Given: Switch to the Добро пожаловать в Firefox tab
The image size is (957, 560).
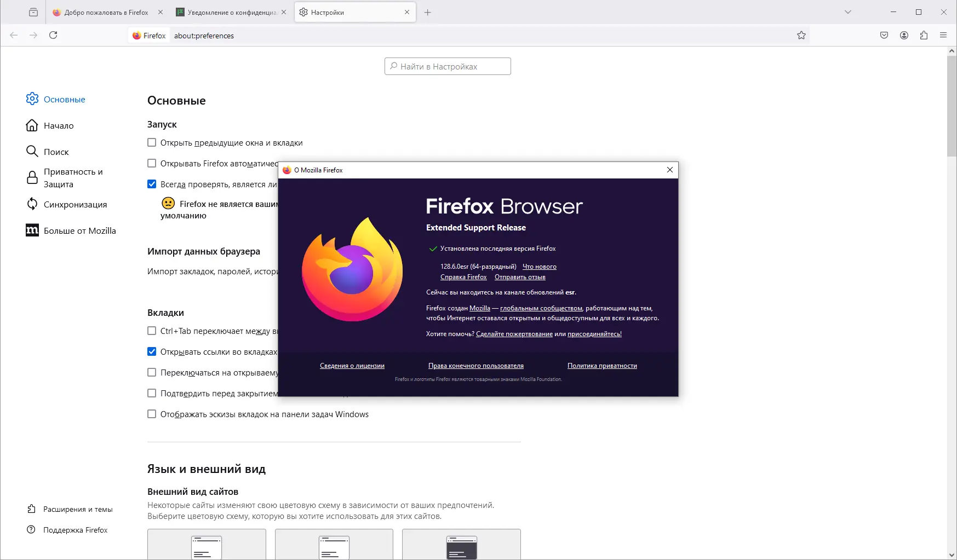Looking at the screenshot, I should 107,12.
